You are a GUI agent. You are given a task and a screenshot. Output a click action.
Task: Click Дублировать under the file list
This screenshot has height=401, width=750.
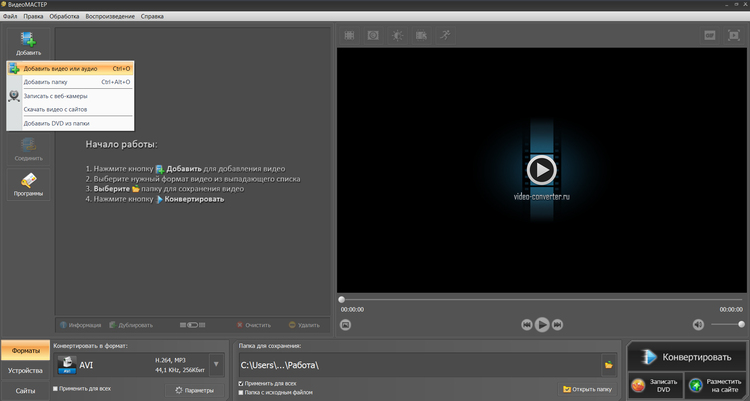(131, 325)
